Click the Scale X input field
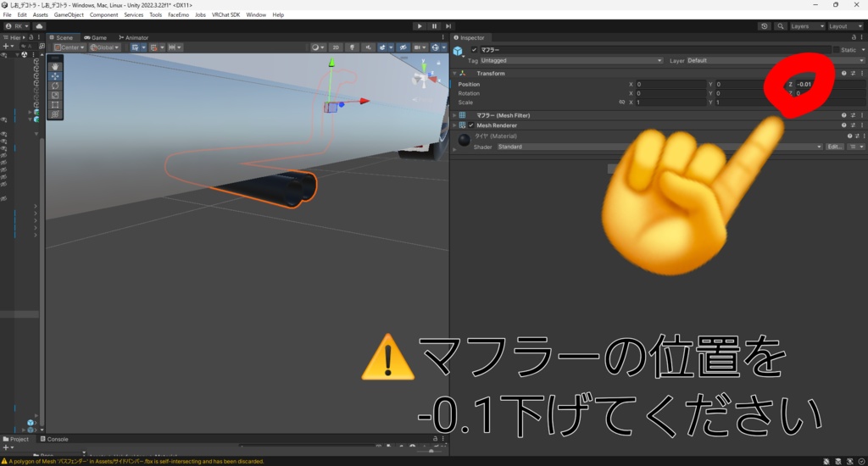This screenshot has height=466, width=868. tap(670, 103)
